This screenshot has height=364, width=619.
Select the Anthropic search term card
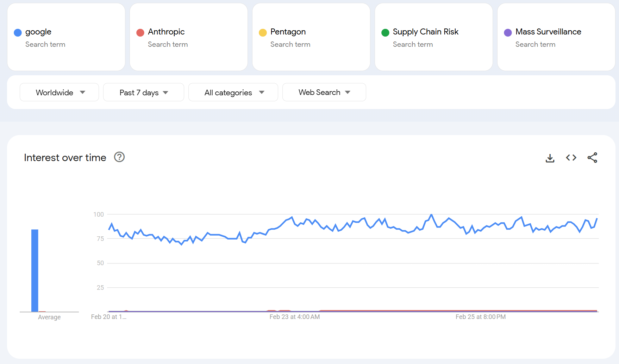[188, 37]
